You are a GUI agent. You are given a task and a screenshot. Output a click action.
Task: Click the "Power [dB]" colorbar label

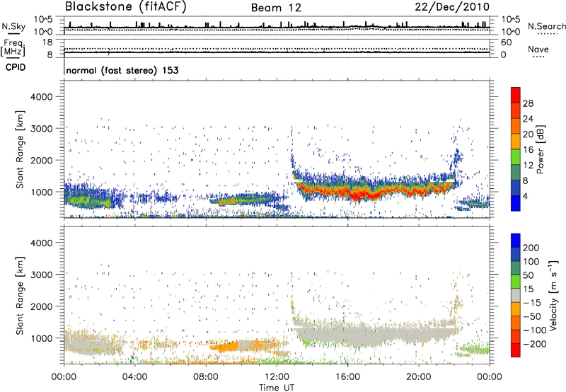(540, 149)
